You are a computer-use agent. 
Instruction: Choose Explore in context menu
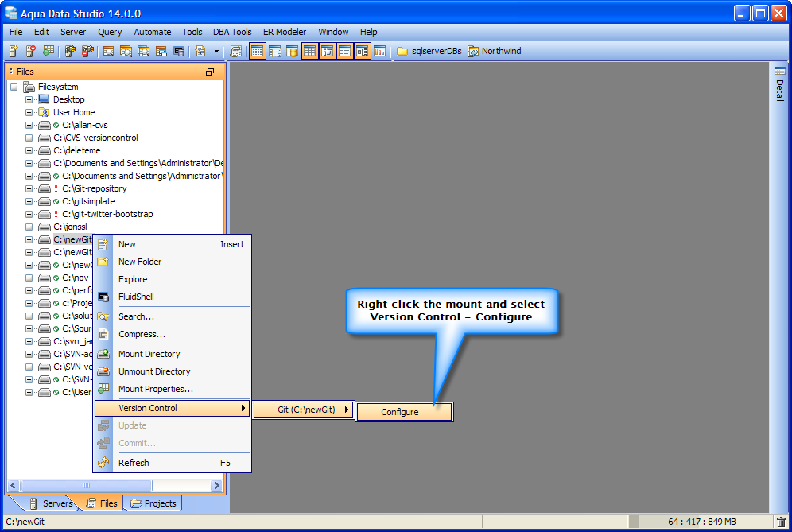[173, 279]
